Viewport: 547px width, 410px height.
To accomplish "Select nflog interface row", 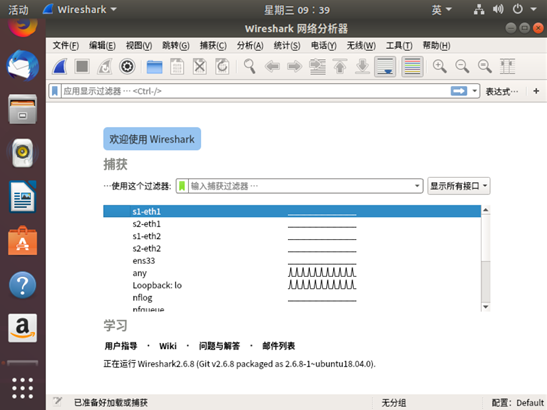I will pos(292,298).
